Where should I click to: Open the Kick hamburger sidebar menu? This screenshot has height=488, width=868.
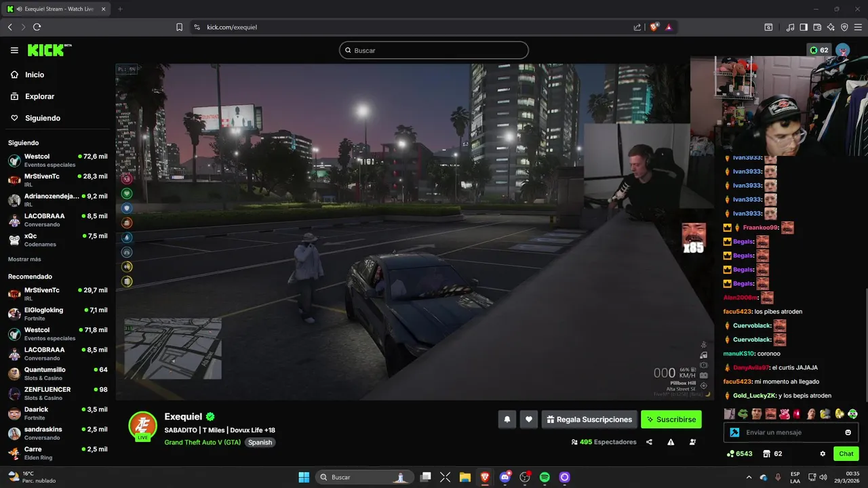tap(14, 50)
